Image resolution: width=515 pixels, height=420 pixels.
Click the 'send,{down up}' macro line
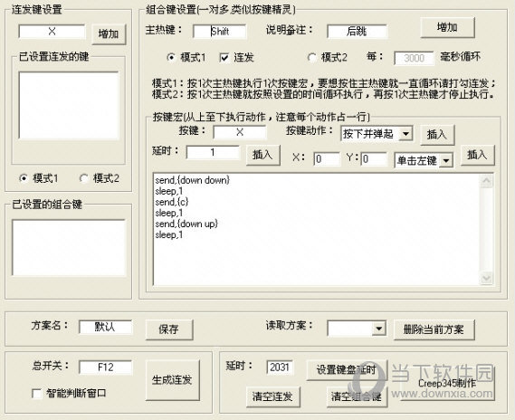pyautogui.click(x=186, y=224)
